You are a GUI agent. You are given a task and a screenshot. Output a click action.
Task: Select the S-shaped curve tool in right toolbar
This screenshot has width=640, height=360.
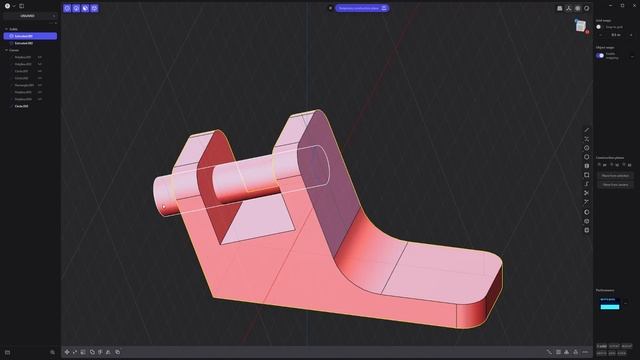tap(587, 184)
